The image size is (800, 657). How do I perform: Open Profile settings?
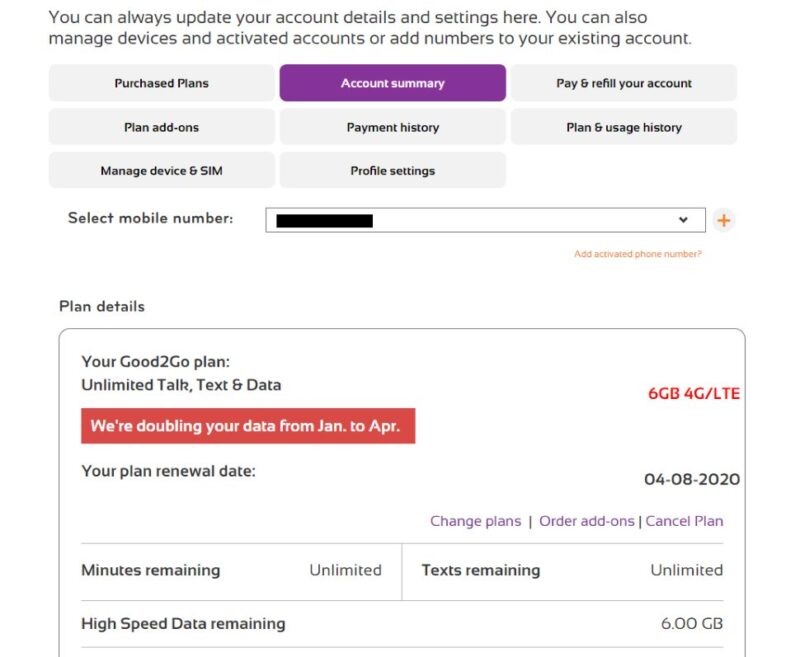[x=392, y=170]
